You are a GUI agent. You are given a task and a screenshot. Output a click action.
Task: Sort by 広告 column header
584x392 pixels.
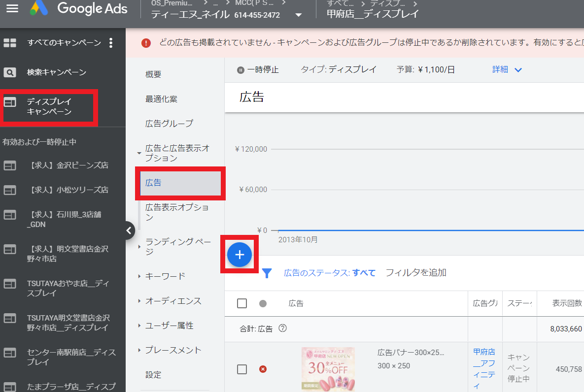pyautogui.click(x=296, y=303)
